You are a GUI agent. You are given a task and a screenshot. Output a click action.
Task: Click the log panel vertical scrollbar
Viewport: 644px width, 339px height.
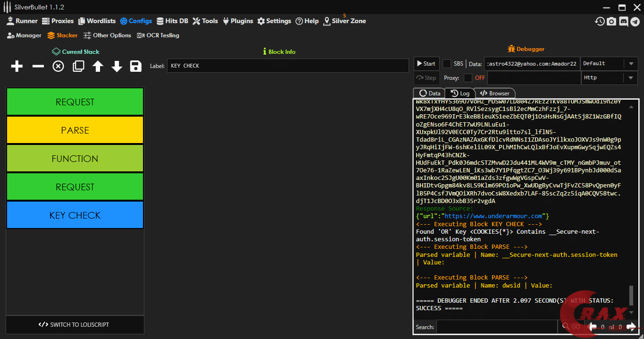coord(632,295)
